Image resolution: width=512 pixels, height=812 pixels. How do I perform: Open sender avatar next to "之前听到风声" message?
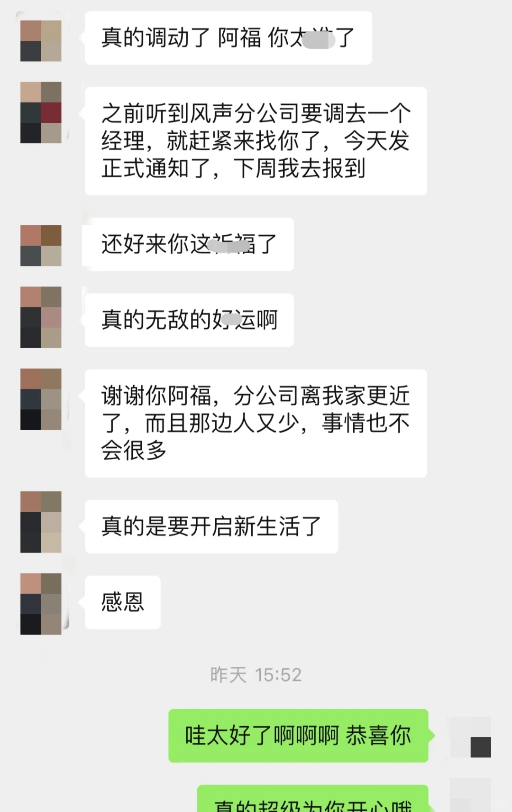[41, 112]
